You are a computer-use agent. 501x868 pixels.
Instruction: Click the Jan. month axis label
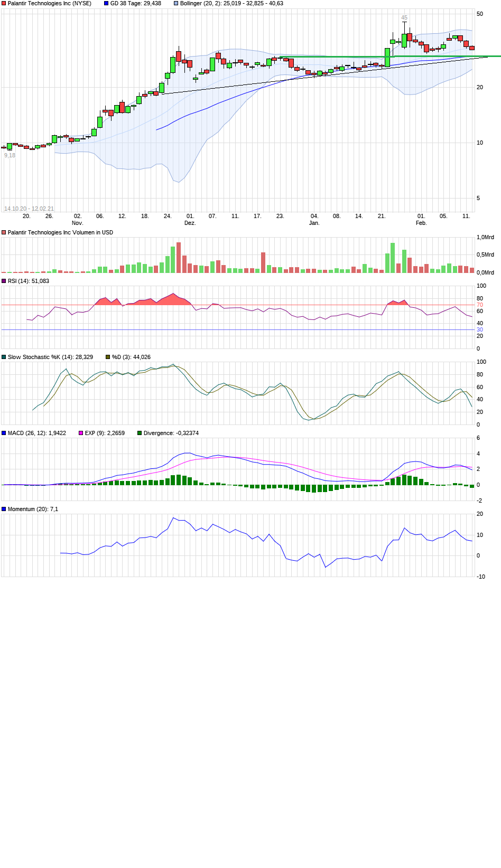(314, 223)
